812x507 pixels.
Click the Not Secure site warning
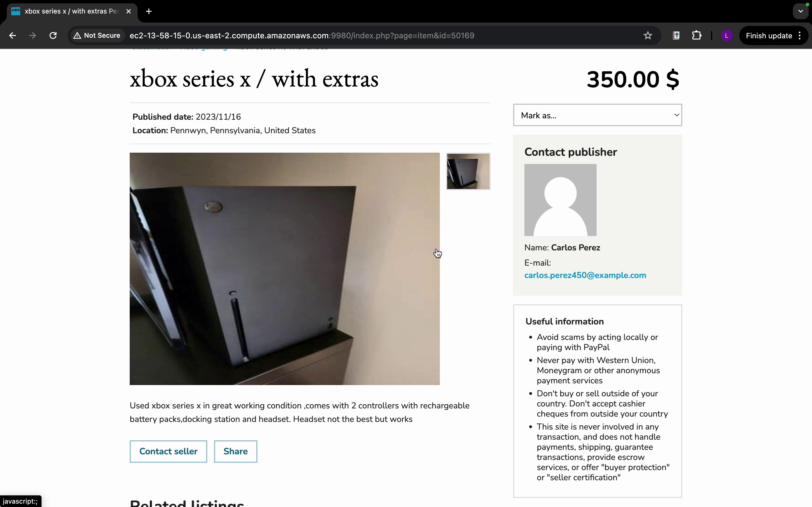tap(97, 35)
